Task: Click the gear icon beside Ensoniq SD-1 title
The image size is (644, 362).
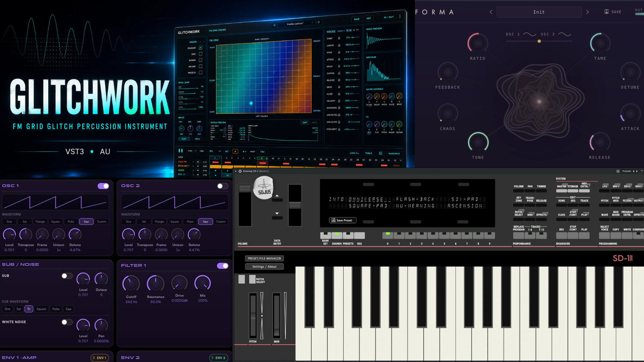Action: 240,171
